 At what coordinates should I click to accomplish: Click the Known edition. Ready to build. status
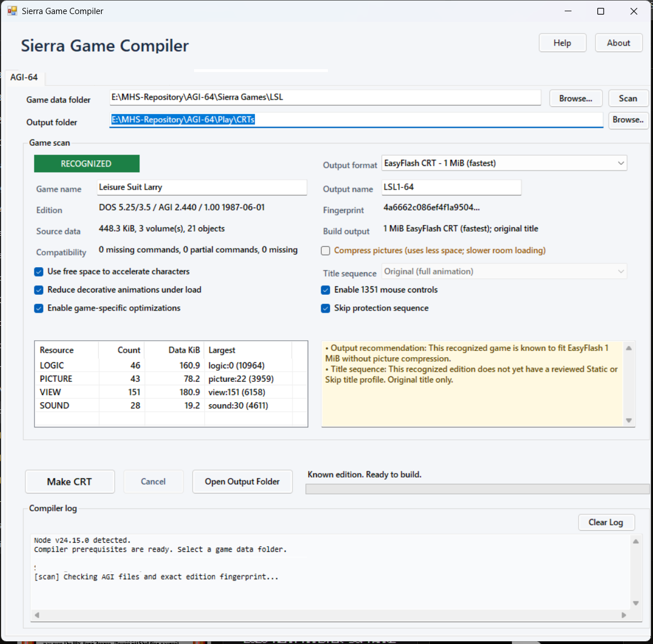click(x=364, y=475)
